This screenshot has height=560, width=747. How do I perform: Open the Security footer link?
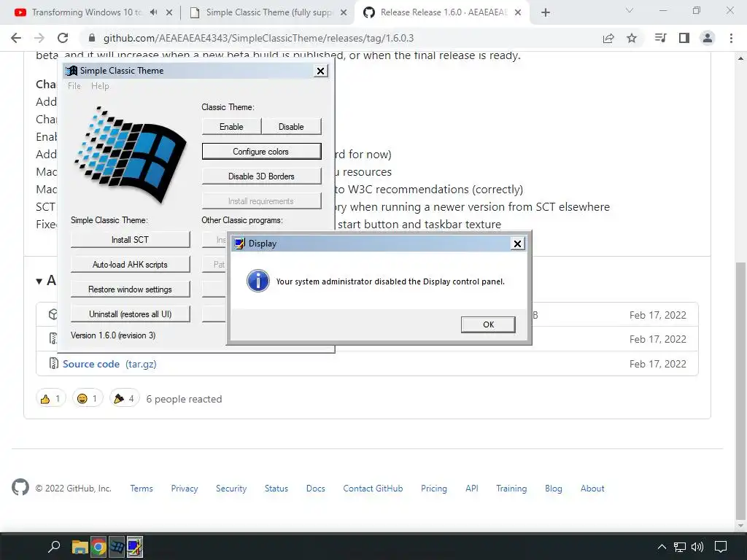coord(231,489)
